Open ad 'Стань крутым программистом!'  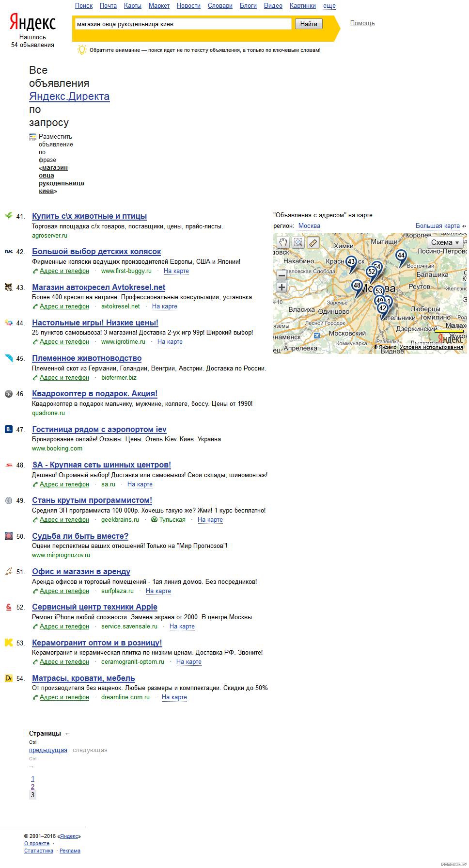point(92,500)
